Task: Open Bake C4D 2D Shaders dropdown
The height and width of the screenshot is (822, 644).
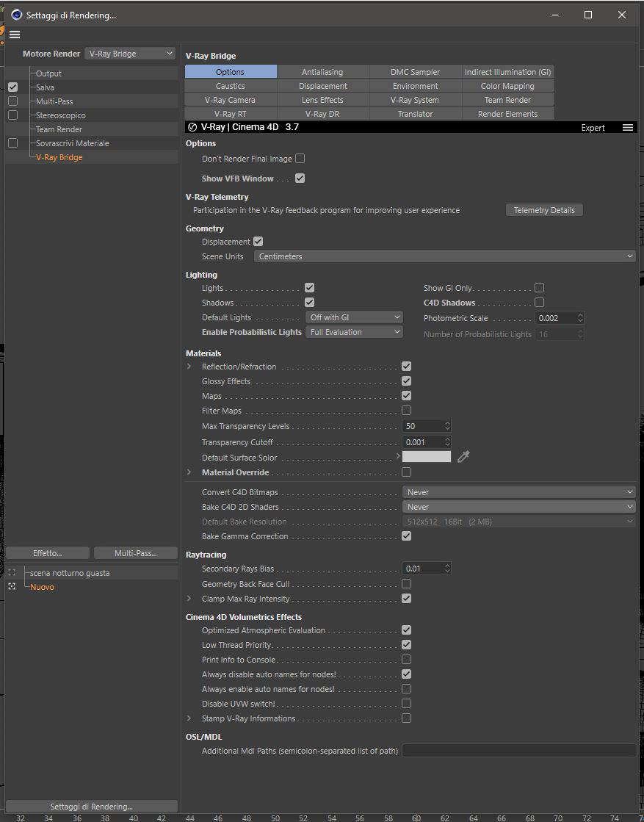Action: (x=518, y=507)
